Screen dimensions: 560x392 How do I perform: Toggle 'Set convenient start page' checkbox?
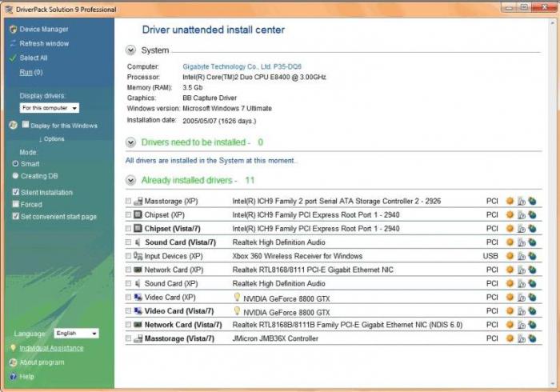click(15, 216)
